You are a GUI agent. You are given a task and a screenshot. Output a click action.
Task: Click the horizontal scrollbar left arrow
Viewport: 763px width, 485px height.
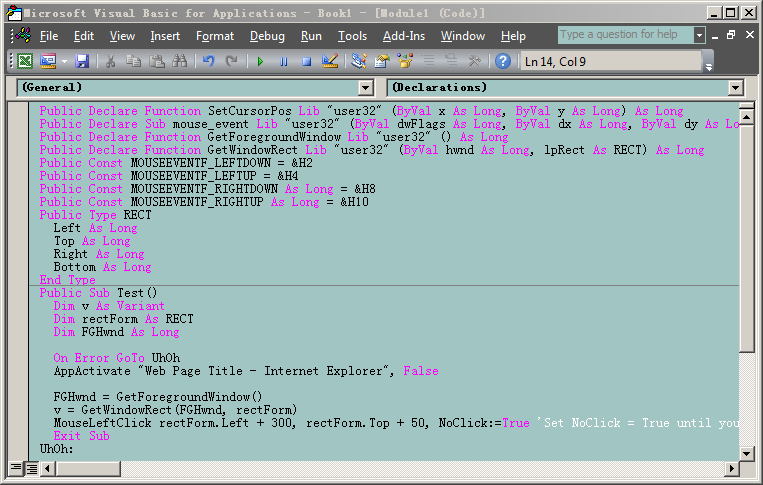(48, 469)
